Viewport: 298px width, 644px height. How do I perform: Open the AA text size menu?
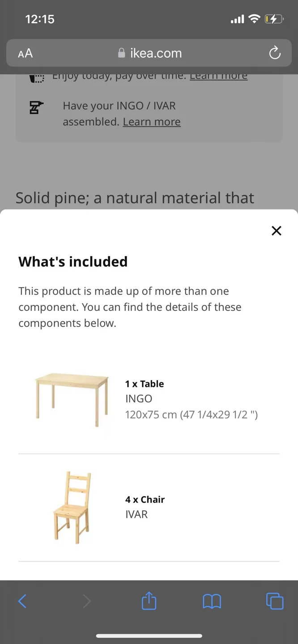click(x=25, y=53)
